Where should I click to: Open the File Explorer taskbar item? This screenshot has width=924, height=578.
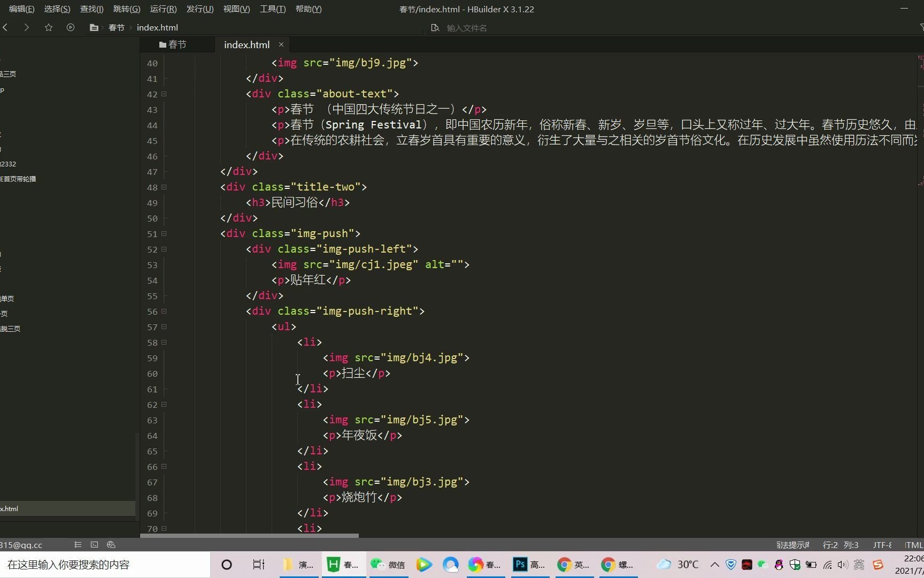tap(299, 565)
